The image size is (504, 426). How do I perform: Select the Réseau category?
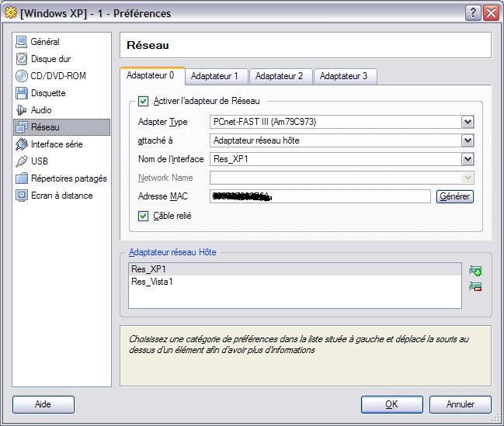pos(61,127)
